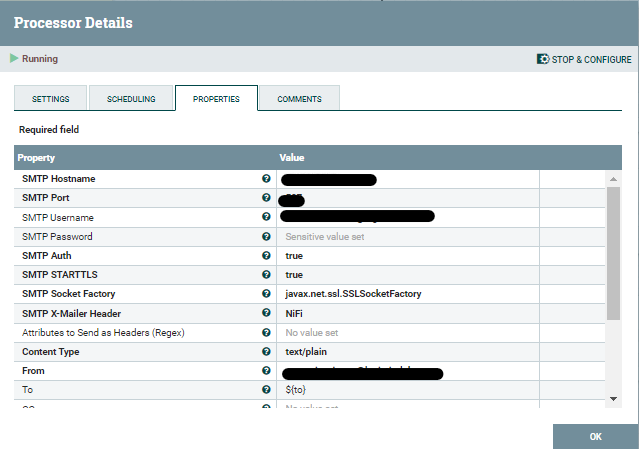Click 'No value set' for Attributes to Send as Headers

pos(312,333)
